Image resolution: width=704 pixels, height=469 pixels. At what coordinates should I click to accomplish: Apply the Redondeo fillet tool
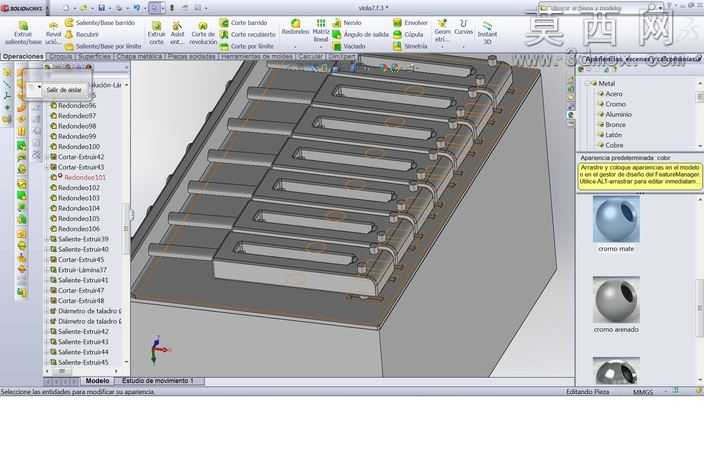pos(295,27)
